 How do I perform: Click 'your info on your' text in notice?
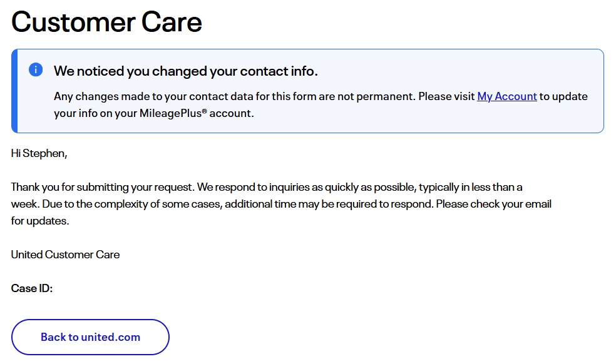[x=91, y=113]
